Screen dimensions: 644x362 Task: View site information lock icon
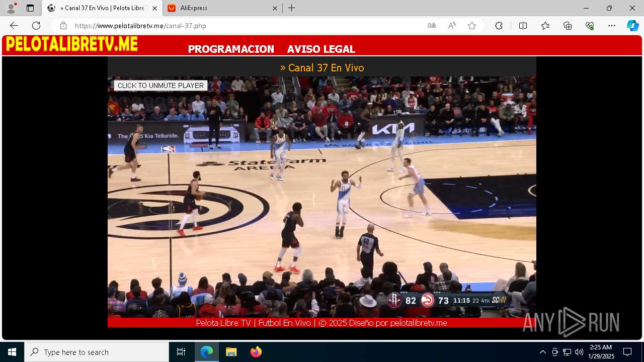click(63, 26)
